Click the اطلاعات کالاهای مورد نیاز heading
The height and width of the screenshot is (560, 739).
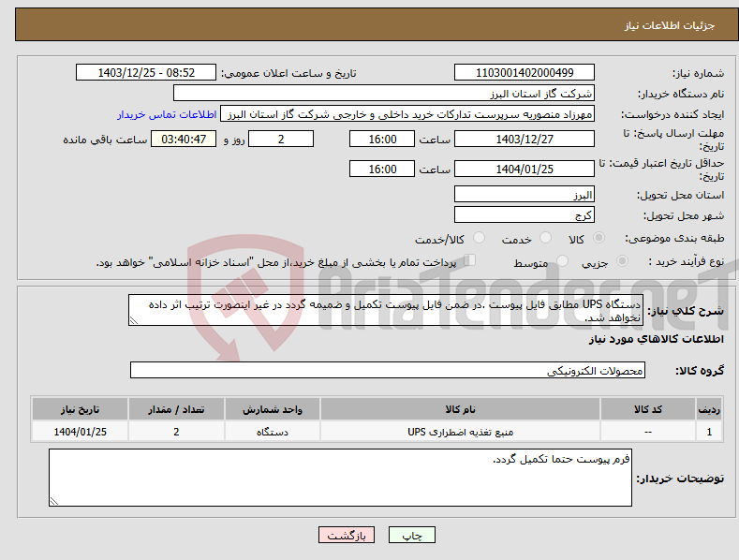[x=656, y=339]
